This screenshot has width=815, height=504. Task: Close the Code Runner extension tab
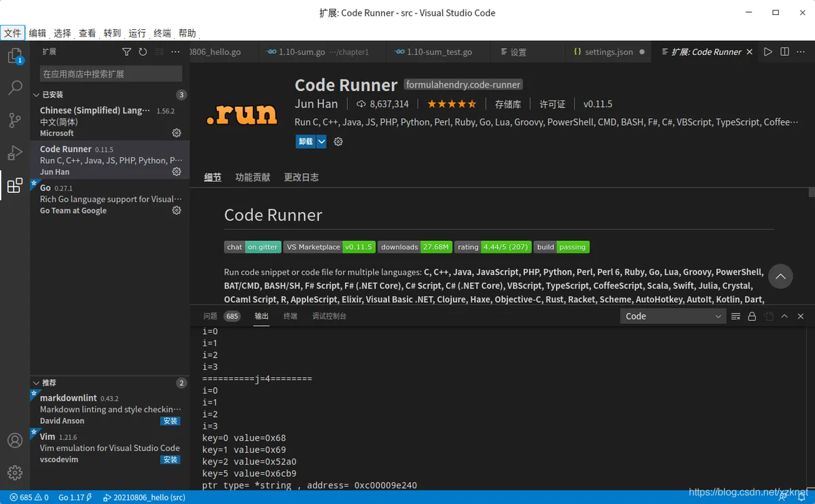[x=750, y=52]
